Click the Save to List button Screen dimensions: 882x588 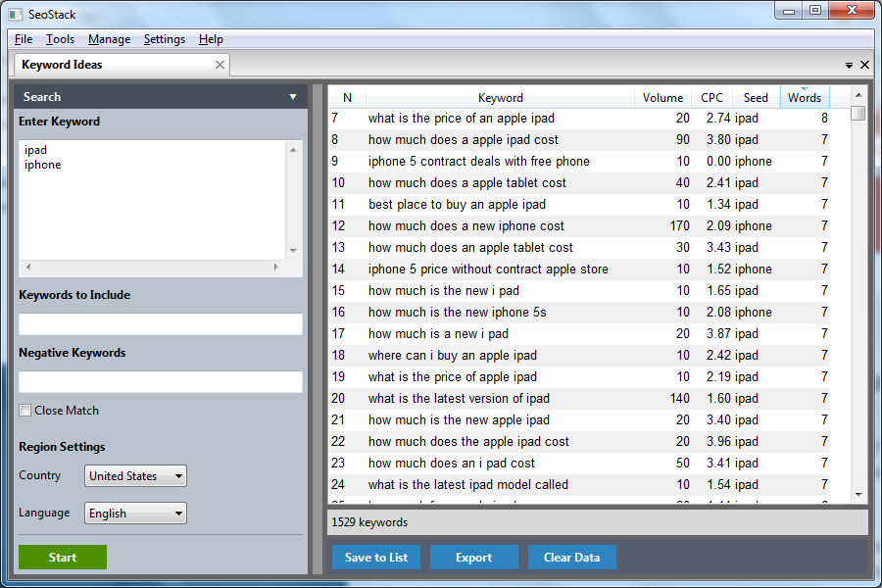[375, 557]
